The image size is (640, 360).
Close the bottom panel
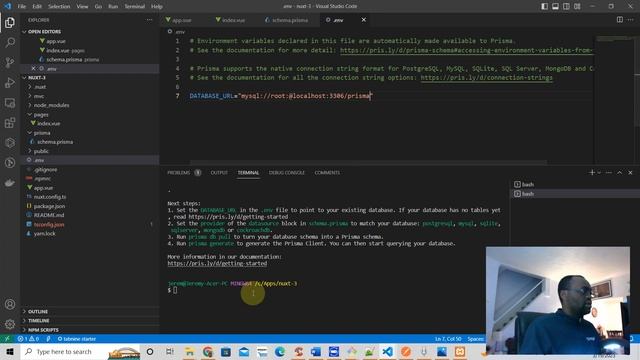click(630, 173)
